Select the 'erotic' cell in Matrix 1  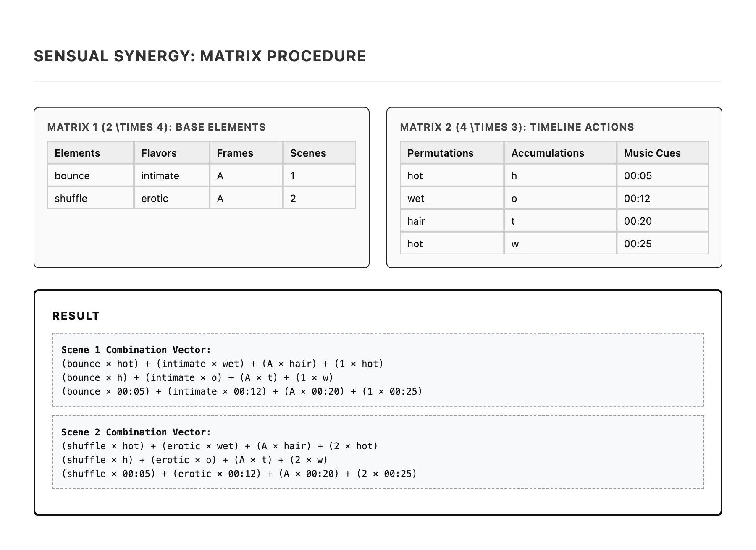tap(172, 198)
